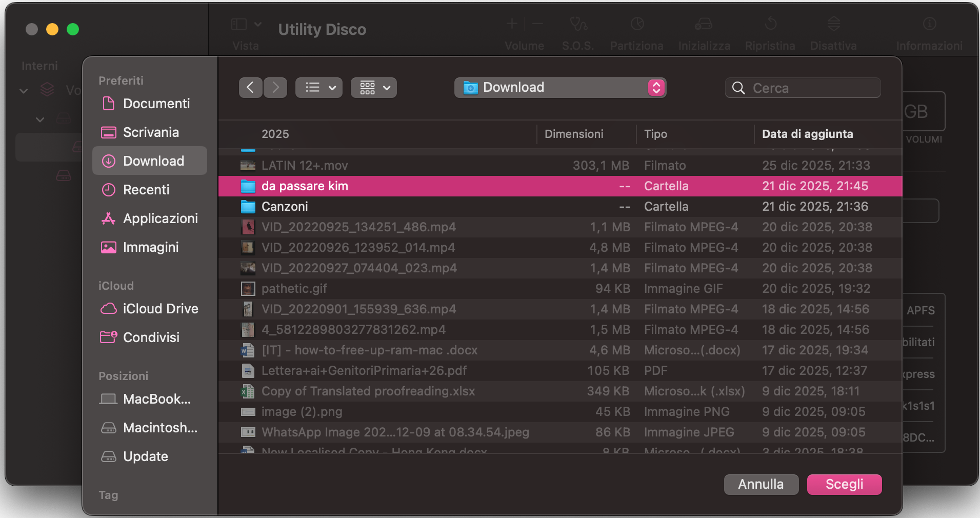Click the pathetic.gif file name

point(294,289)
